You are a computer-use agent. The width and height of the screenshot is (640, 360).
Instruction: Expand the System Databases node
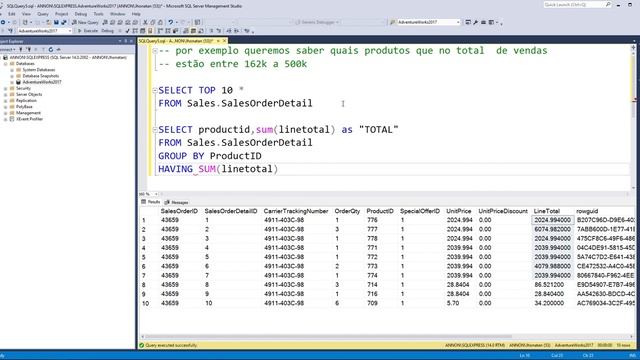click(x=12, y=70)
